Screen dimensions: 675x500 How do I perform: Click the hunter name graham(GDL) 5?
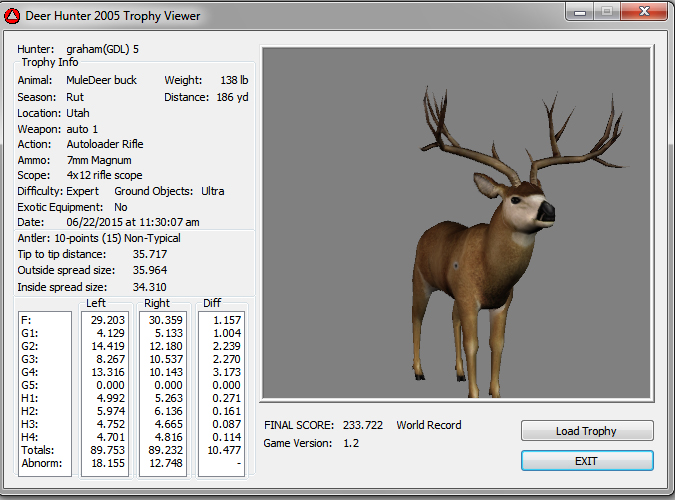[103, 48]
